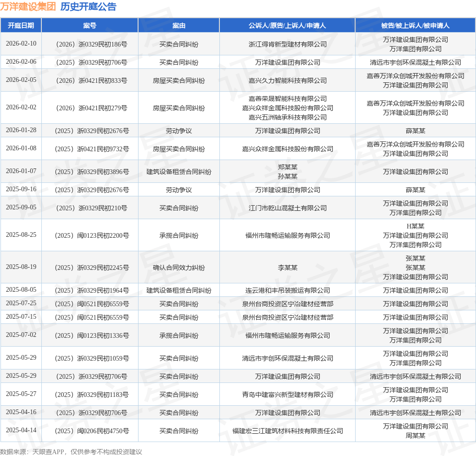This screenshot has height=456, width=476.
Task: Click defendant H某某
Action: 415,226
